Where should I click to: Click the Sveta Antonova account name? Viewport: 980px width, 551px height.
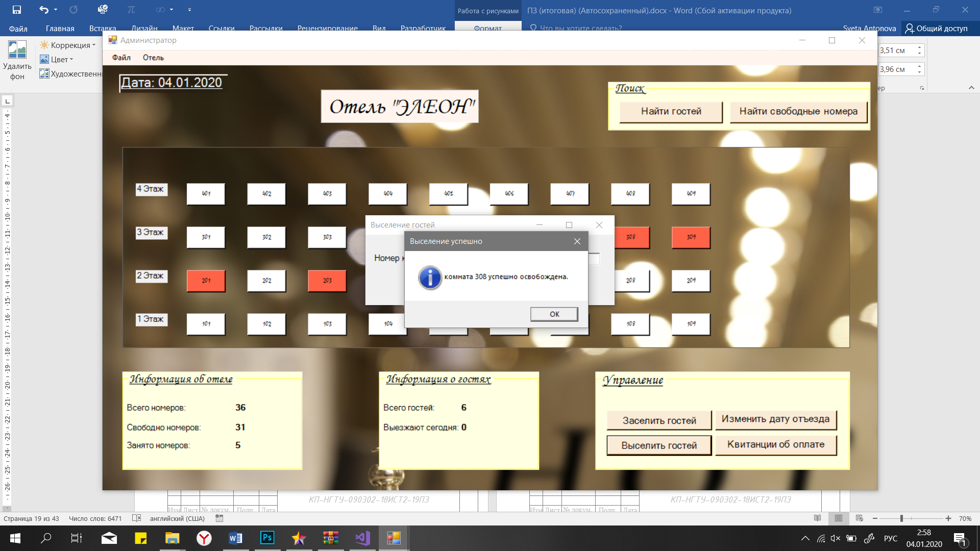pos(869,28)
